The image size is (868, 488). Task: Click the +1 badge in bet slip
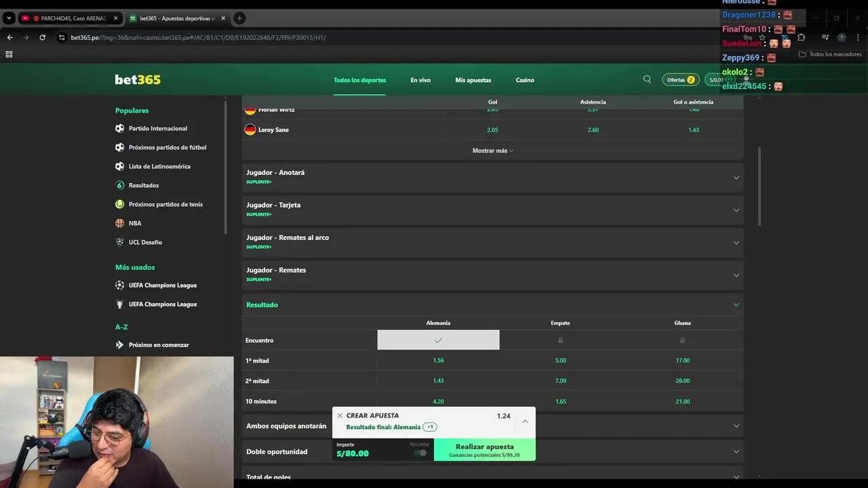(x=430, y=427)
